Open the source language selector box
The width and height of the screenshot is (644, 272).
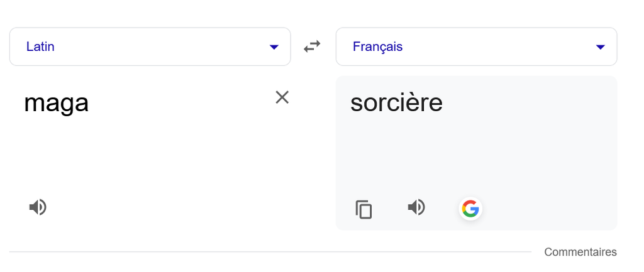point(150,46)
